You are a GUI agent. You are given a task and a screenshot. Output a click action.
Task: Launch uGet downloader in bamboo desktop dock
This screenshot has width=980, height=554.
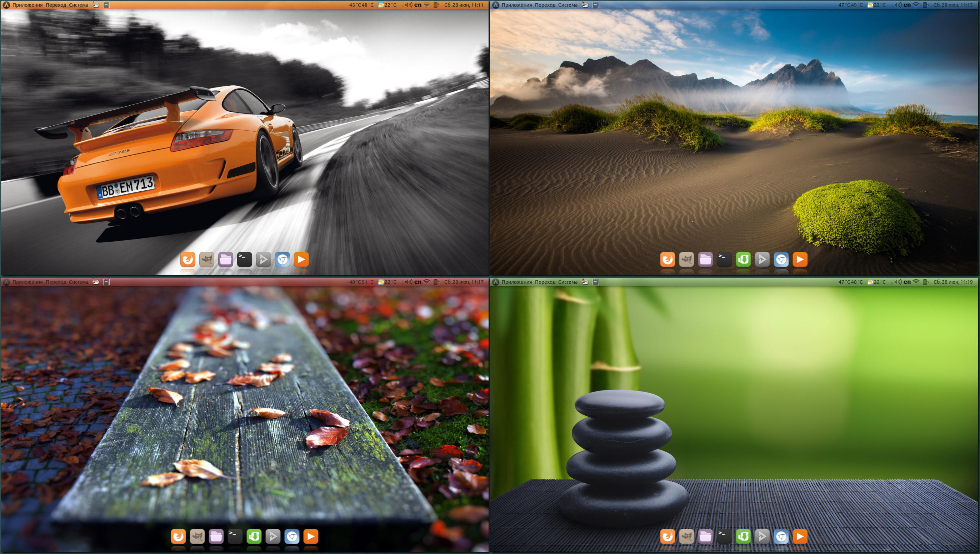(x=743, y=537)
